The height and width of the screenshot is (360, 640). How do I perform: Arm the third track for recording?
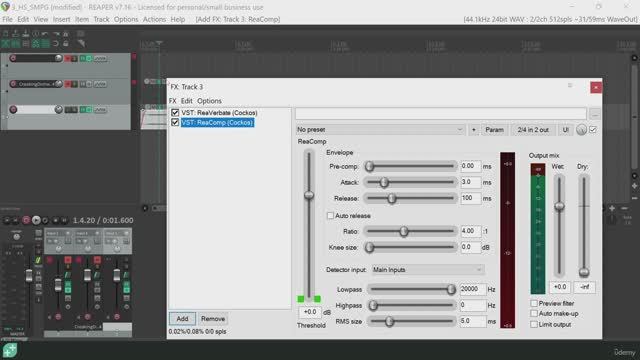[13, 109]
